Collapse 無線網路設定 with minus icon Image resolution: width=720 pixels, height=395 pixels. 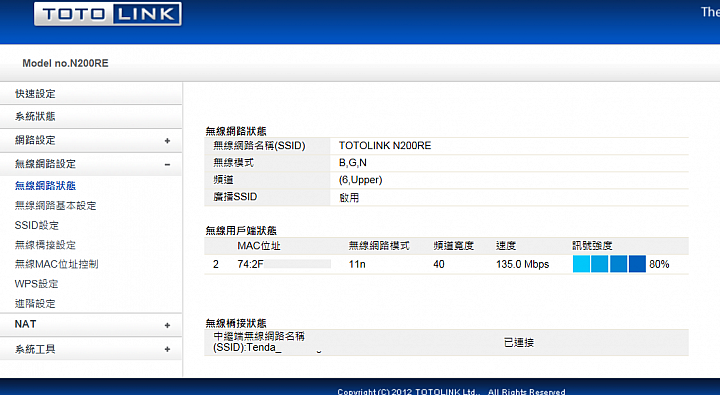click(x=167, y=164)
